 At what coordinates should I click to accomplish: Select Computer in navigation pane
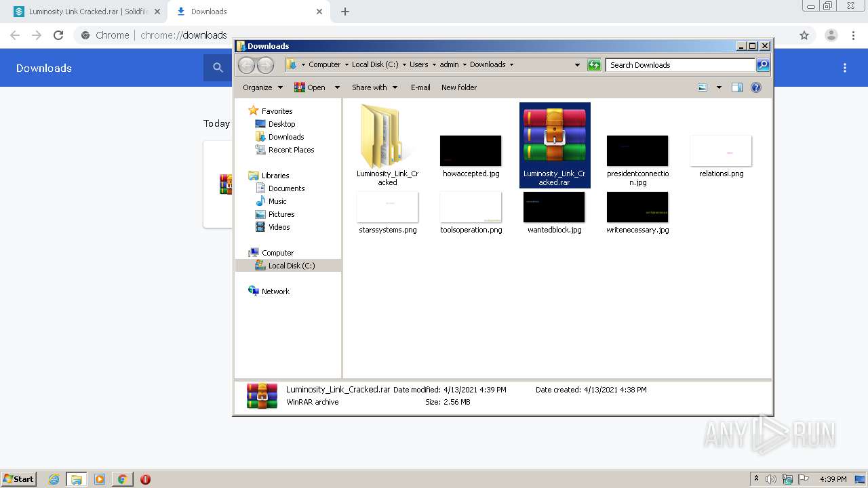click(x=271, y=253)
